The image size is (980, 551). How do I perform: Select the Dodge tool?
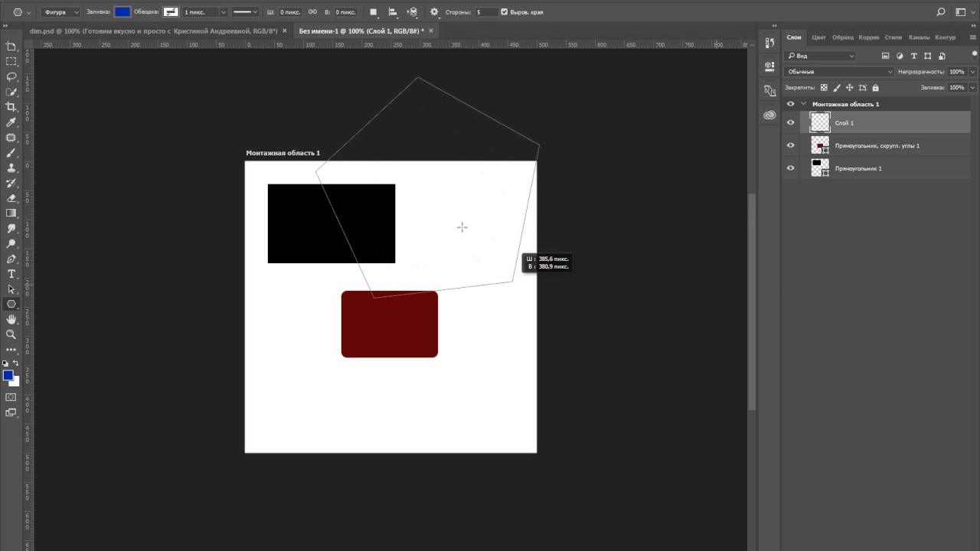[11, 243]
